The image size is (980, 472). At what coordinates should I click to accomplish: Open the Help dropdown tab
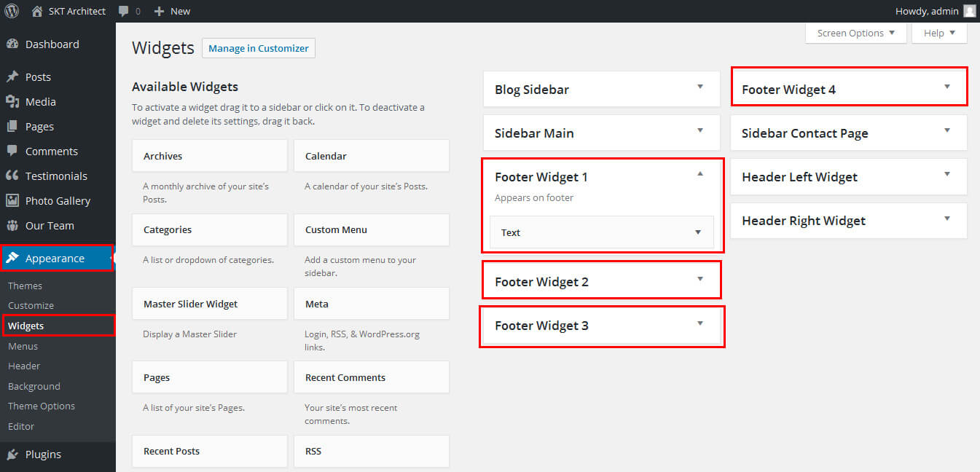pos(939,33)
